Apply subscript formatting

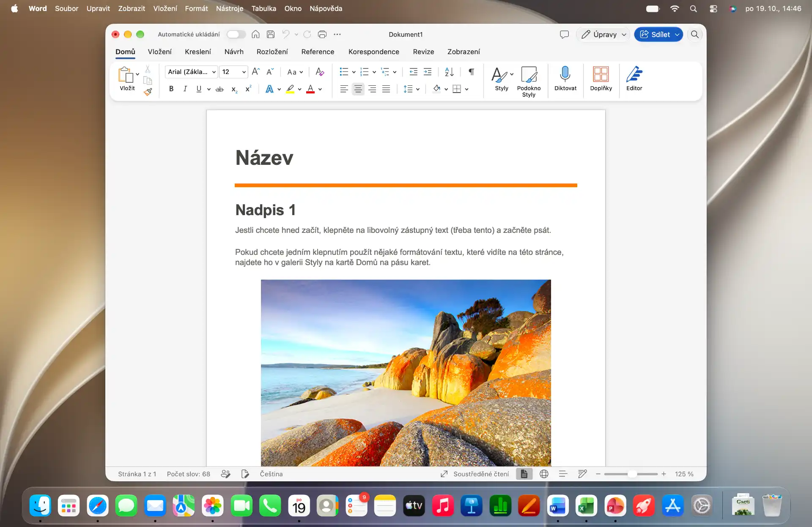(x=234, y=89)
